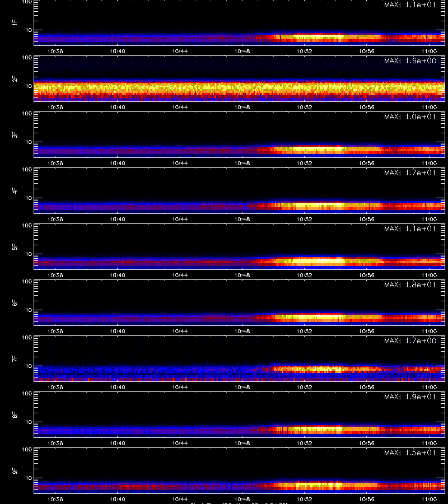Click the 10:48 tick label under the 9F panel
Image resolution: width=448 pixels, height=504 pixels.
point(242,499)
